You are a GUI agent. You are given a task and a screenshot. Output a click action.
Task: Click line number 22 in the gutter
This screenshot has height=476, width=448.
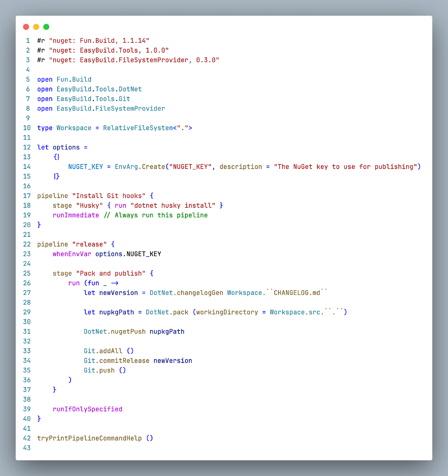coord(27,244)
